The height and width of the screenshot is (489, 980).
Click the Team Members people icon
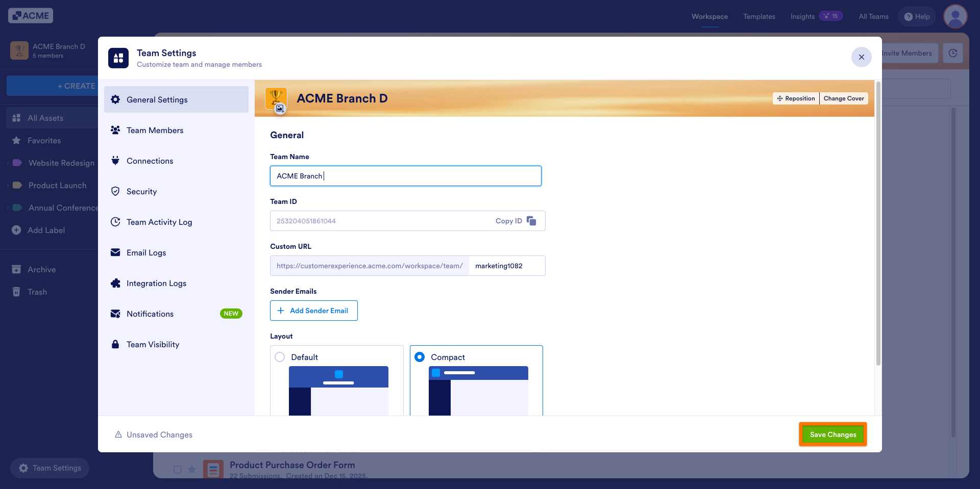tap(115, 130)
